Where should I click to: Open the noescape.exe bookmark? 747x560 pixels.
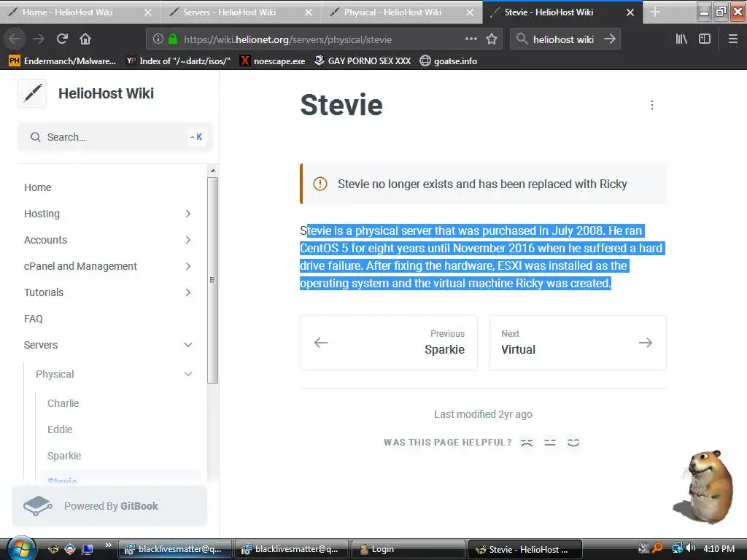point(273,61)
